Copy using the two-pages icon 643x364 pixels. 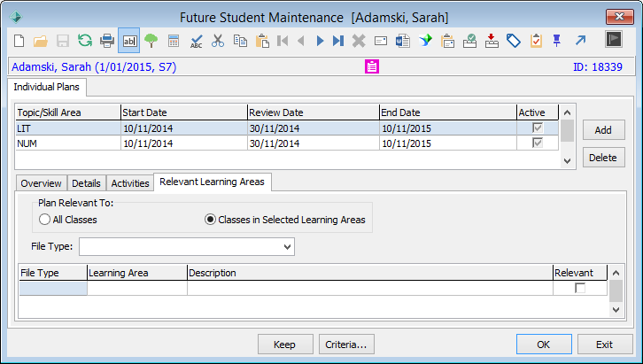point(240,41)
